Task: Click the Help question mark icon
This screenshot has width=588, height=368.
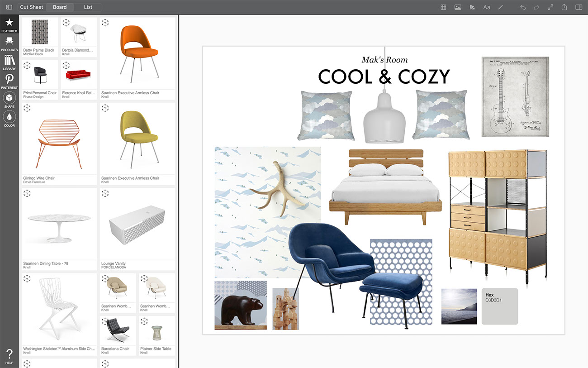Action: tap(9, 356)
